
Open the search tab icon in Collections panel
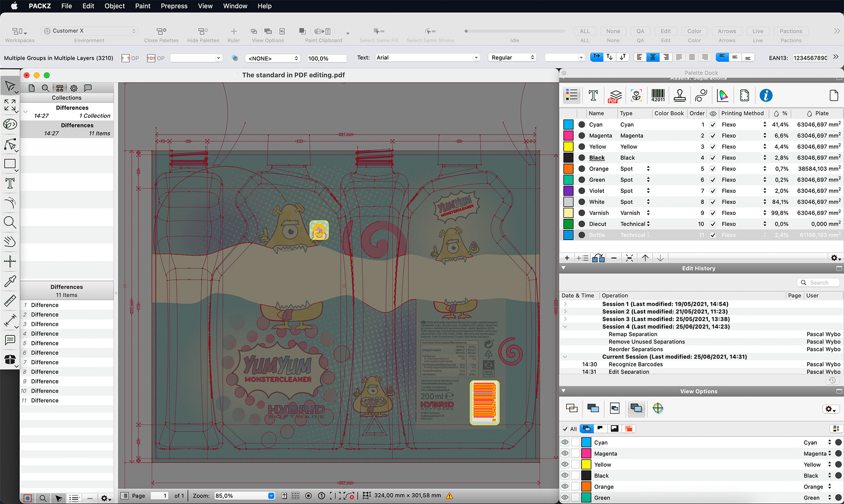pyautogui.click(x=45, y=88)
